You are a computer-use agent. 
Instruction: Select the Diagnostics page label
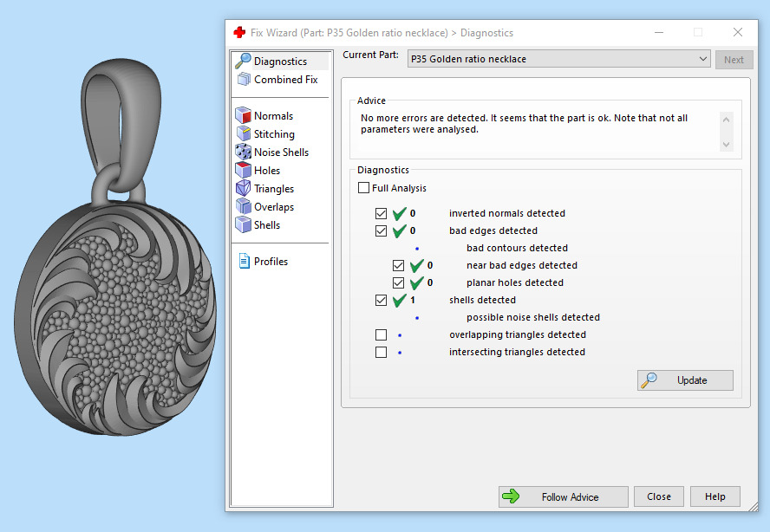click(x=280, y=62)
